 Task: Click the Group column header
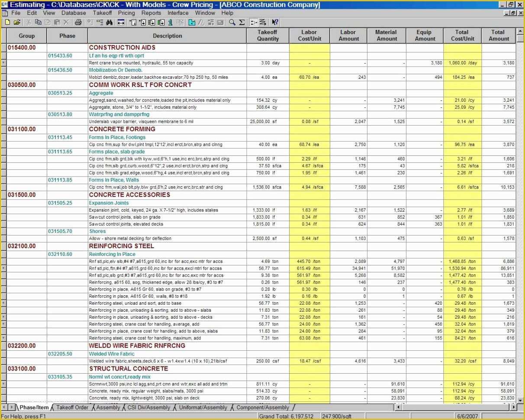coord(27,36)
